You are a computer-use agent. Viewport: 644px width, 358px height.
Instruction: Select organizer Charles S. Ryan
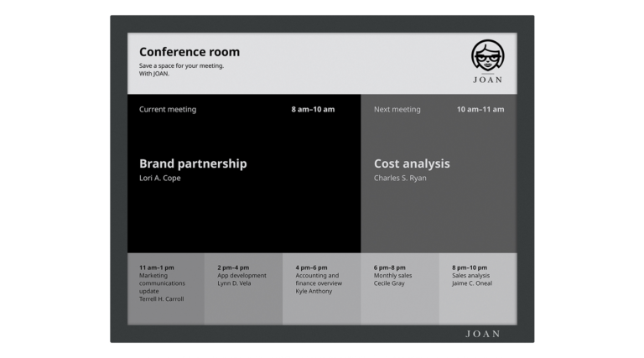point(400,179)
